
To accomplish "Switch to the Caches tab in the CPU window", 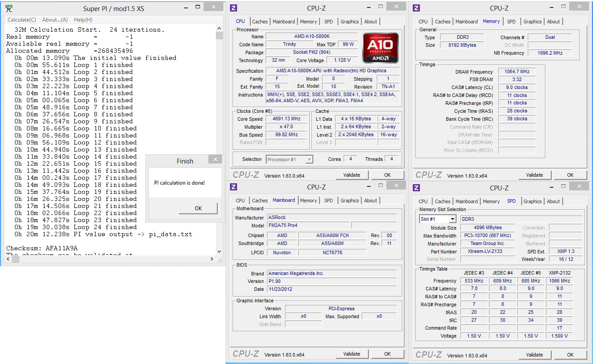I will click(260, 22).
